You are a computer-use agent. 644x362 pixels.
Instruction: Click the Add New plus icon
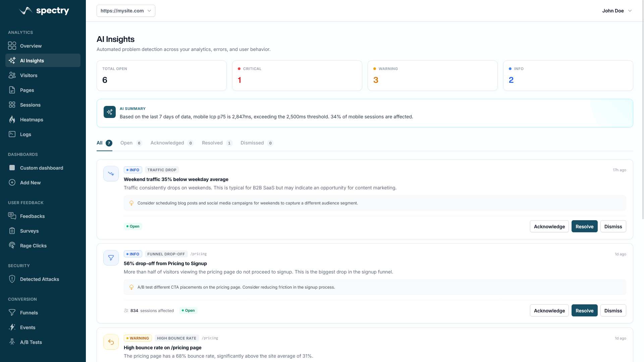[x=12, y=183]
